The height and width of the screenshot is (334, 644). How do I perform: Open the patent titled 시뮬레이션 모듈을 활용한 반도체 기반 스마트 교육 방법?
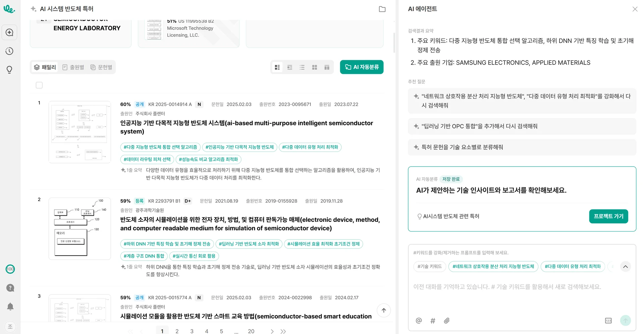click(246, 316)
